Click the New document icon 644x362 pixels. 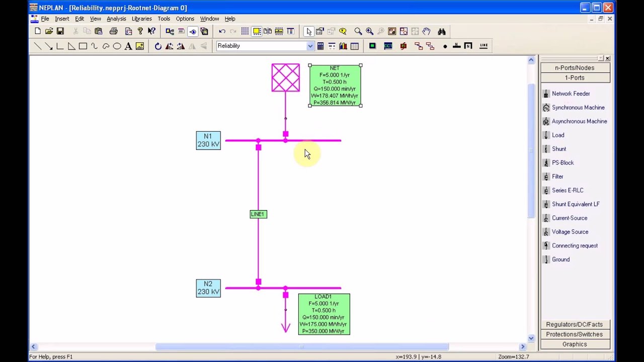38,31
